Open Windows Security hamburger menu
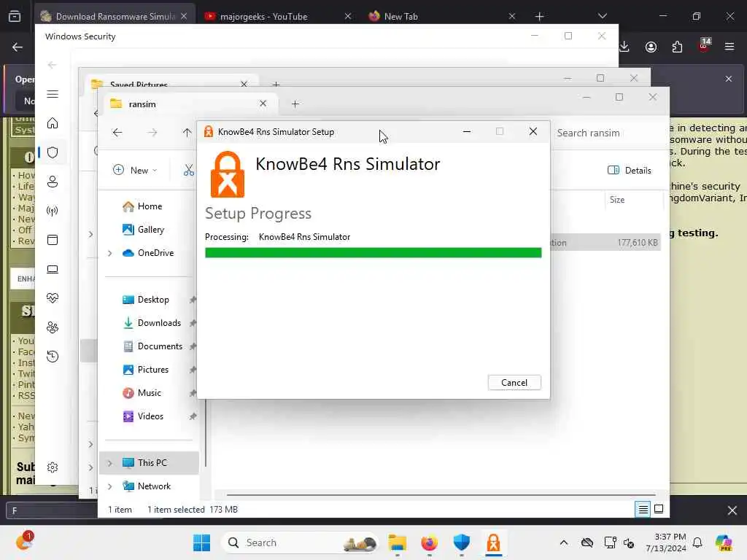The width and height of the screenshot is (747, 560). [x=53, y=94]
